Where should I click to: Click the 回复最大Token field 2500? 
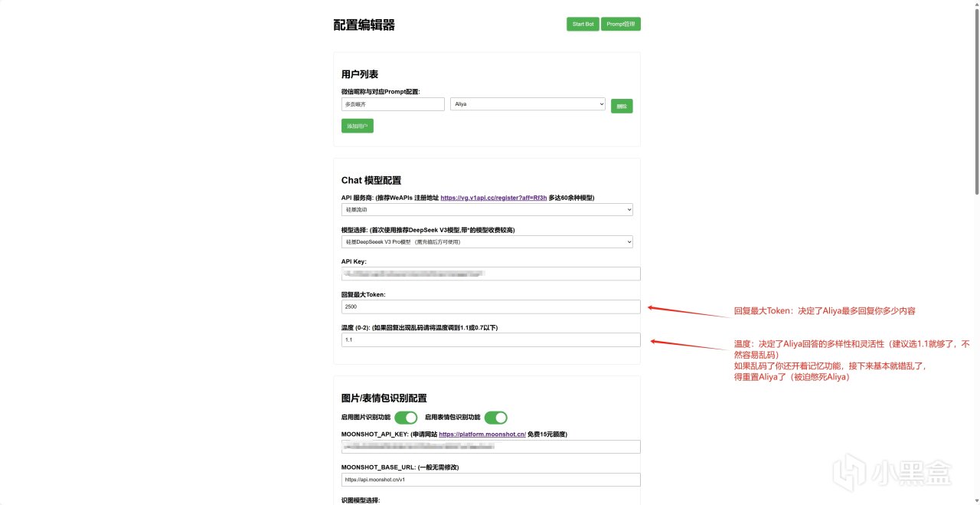click(x=491, y=307)
